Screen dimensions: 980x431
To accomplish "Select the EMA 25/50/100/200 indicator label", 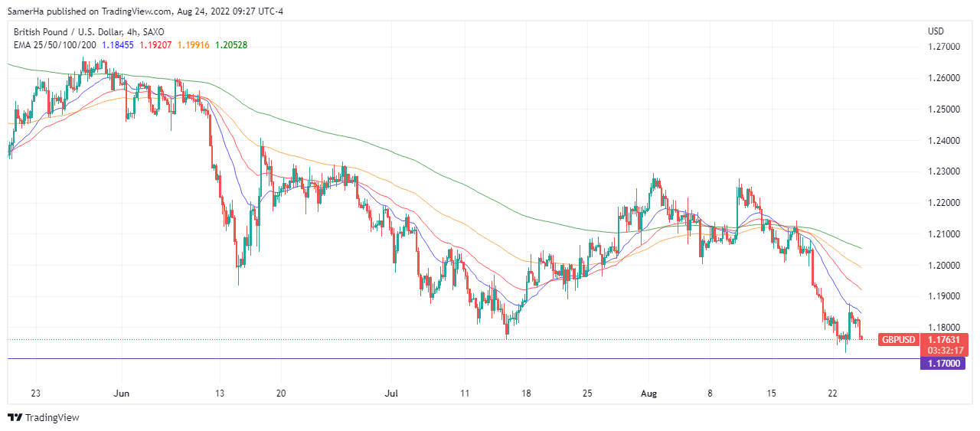I will point(55,45).
